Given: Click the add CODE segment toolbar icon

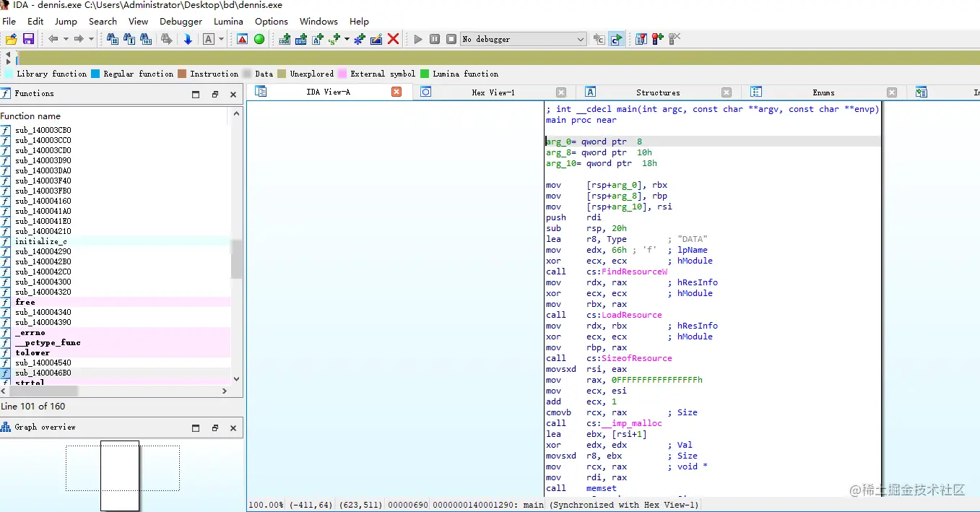Looking at the screenshot, I should pos(285,39).
